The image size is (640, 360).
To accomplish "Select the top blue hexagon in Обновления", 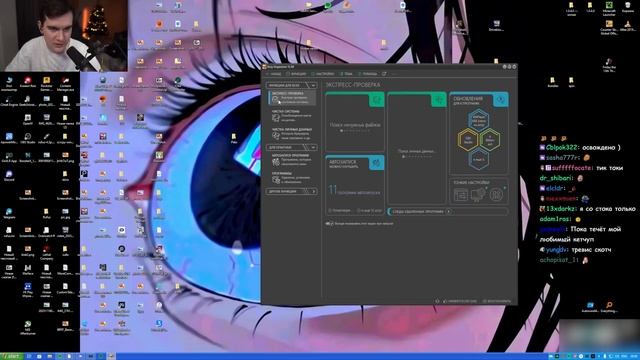I will (x=478, y=120).
